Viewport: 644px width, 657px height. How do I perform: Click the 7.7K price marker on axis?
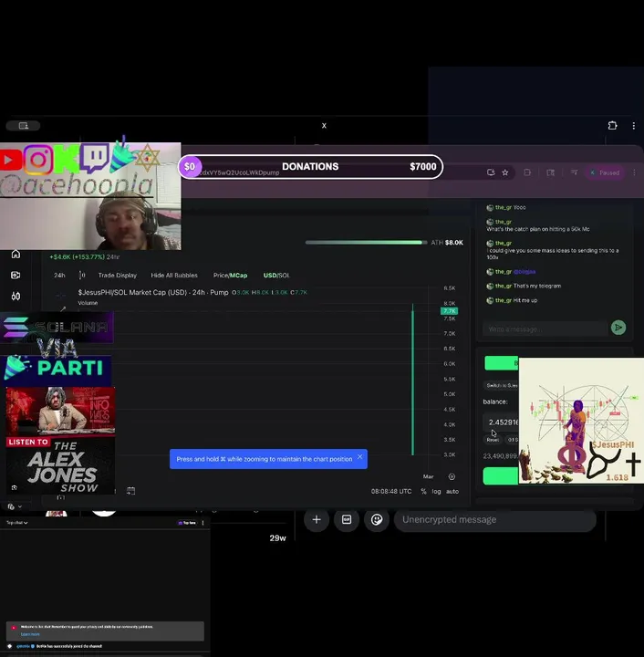(449, 311)
